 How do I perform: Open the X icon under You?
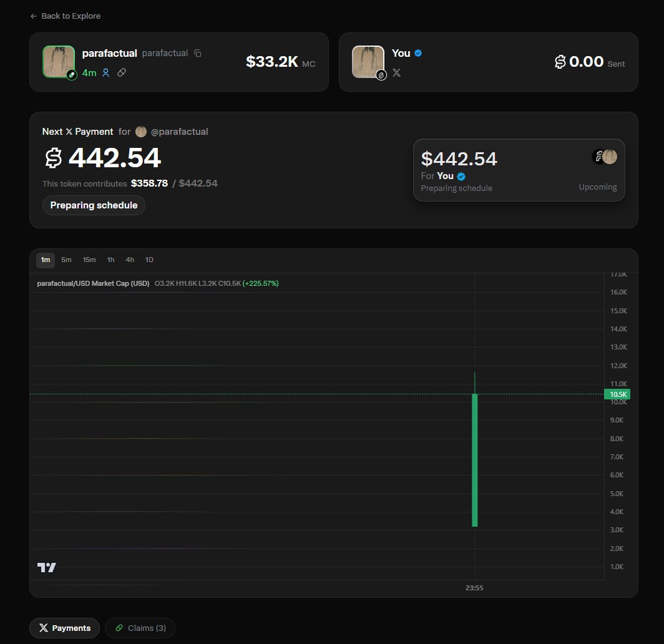396,73
